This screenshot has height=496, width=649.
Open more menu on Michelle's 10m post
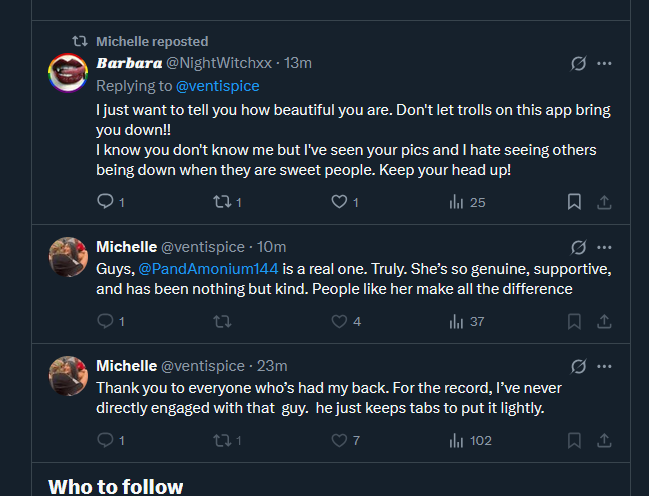(x=604, y=247)
